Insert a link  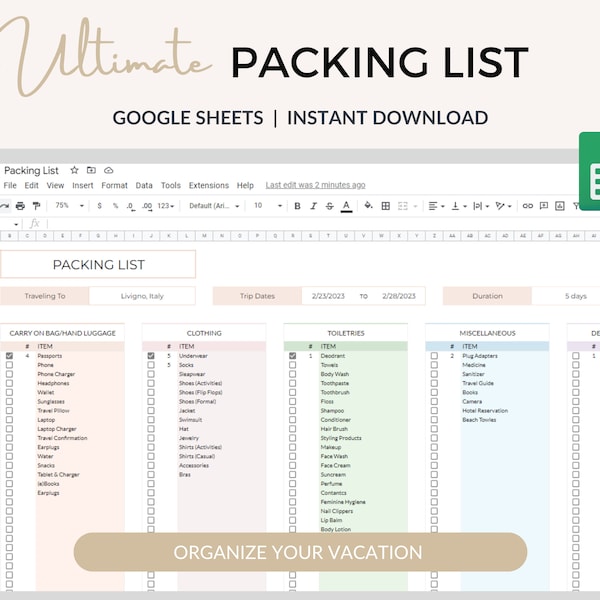(x=528, y=206)
